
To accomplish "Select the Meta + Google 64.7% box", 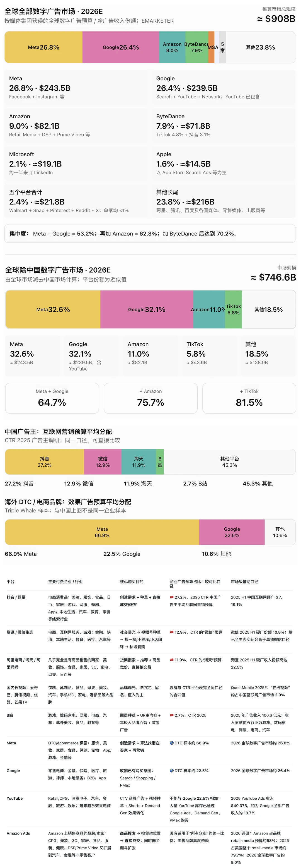I will tap(52, 398).
